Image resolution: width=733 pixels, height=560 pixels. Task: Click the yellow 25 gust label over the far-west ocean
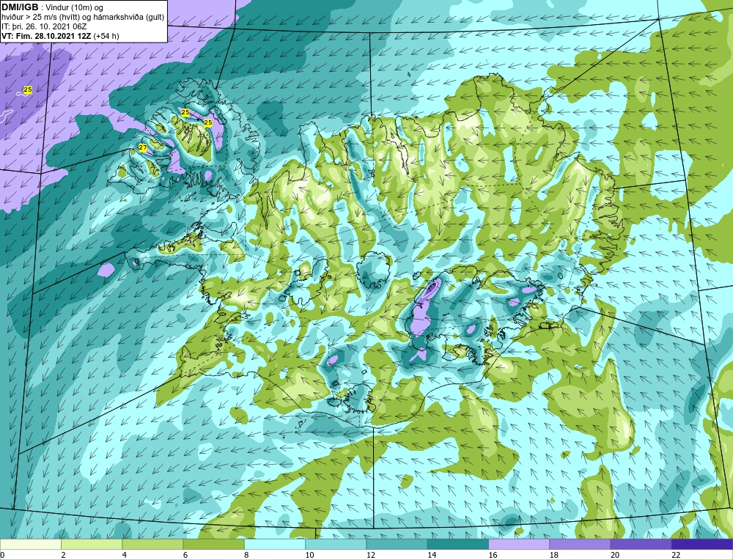(28, 89)
